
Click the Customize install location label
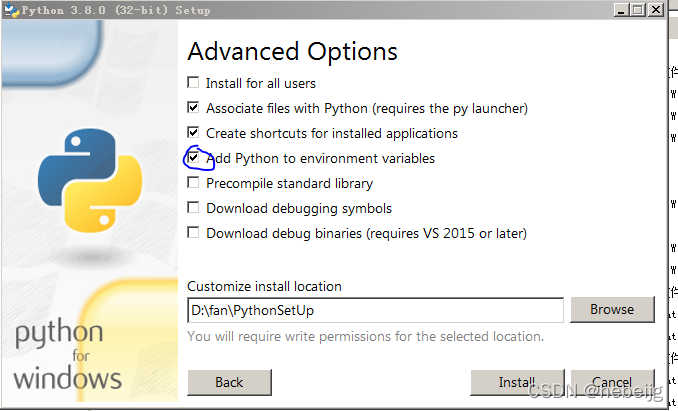264,286
